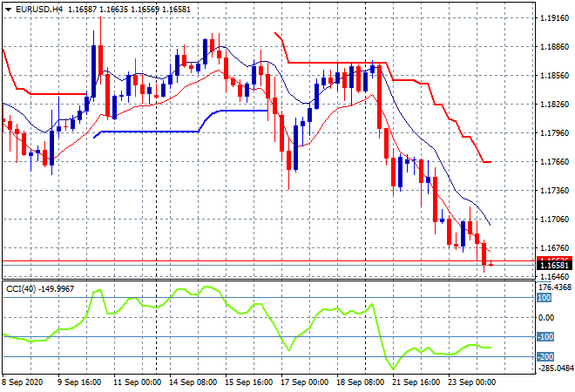The height and width of the screenshot is (392, 575).
Task: Click the red price tag above 1.16581
Action: point(554,259)
